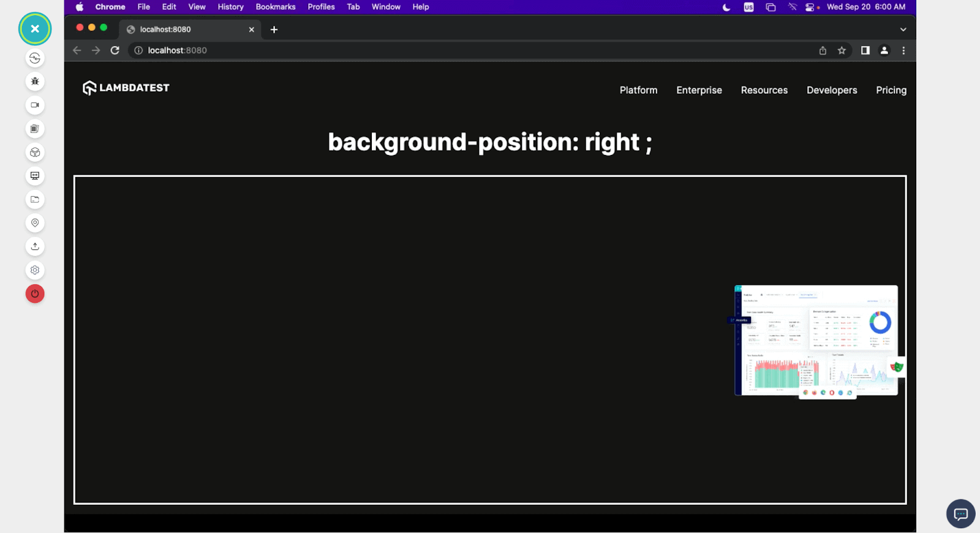Toggle Chrome side panel
The width and height of the screenshot is (980, 533).
(x=865, y=50)
